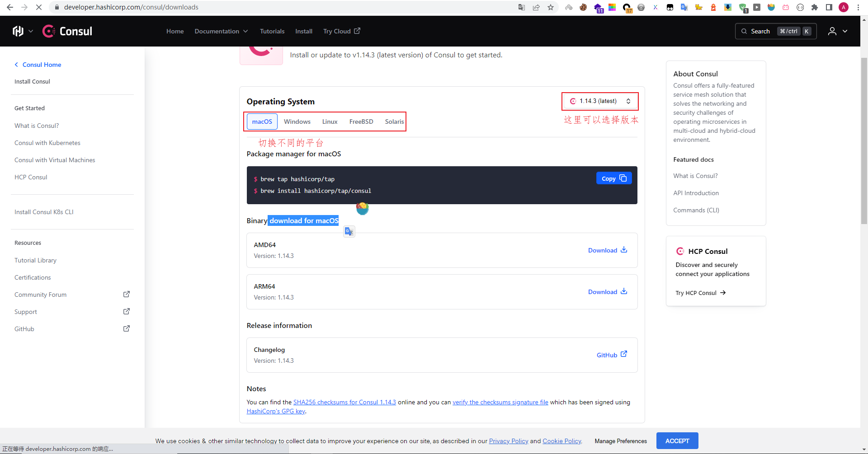Click the browser address bar URL
868x454 pixels.
pos(131,7)
